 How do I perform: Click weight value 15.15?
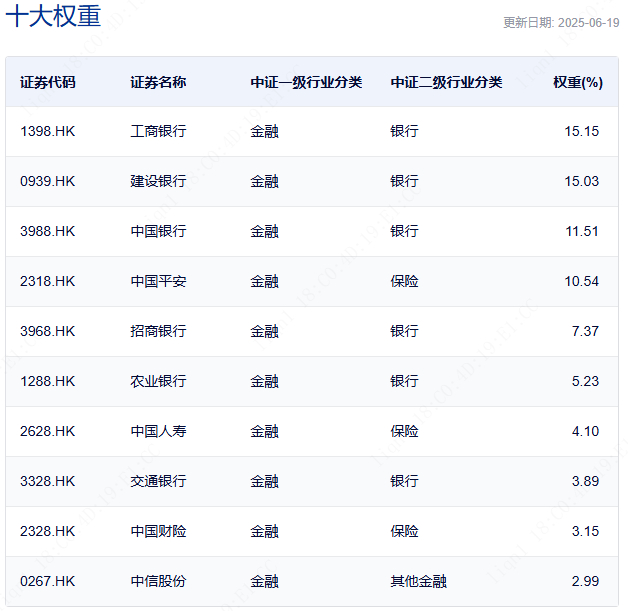point(582,131)
